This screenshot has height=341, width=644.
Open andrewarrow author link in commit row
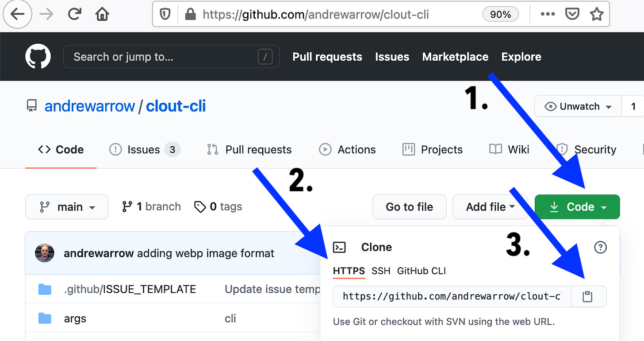click(x=99, y=253)
